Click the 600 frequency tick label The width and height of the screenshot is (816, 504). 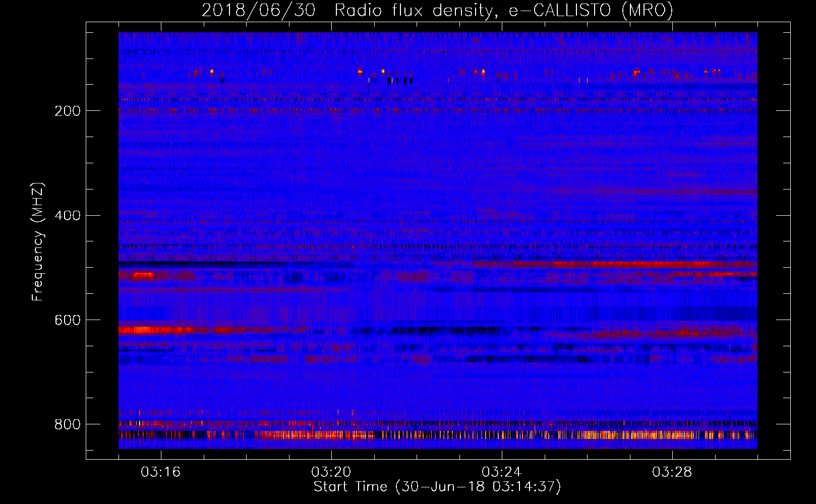[x=67, y=321]
